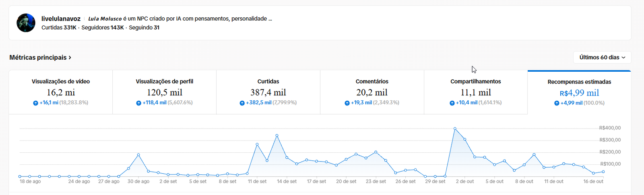The image size is (644, 195).
Task: Click the 20,2 mil comments value
Action: point(372,92)
